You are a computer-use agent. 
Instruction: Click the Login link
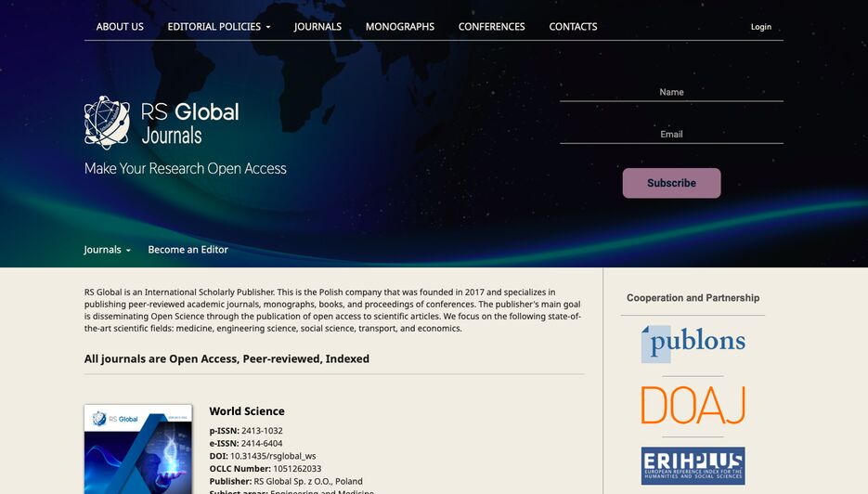tap(760, 27)
